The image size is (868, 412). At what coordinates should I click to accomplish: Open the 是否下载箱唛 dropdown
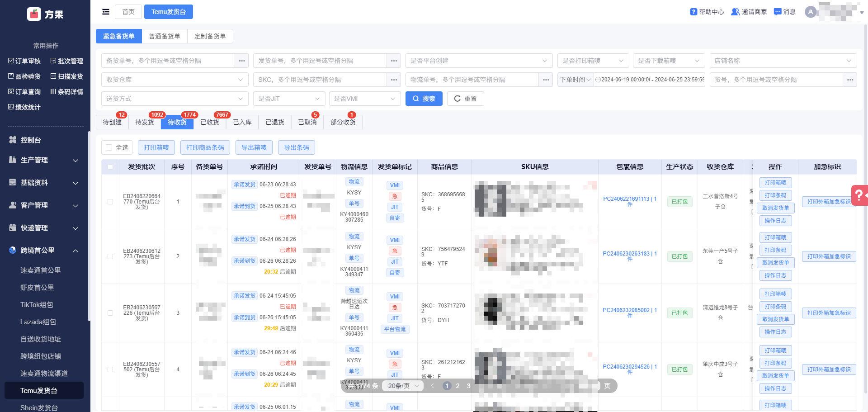click(669, 61)
